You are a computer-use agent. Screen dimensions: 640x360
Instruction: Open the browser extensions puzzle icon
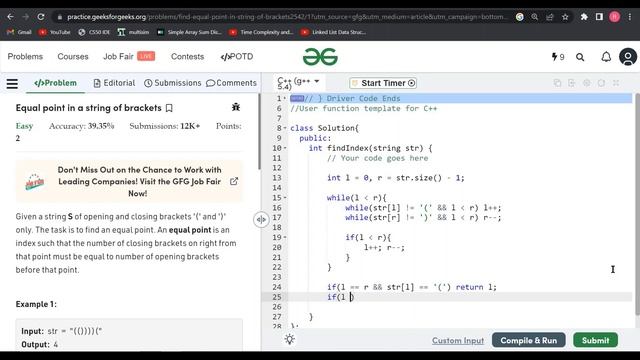584,17
